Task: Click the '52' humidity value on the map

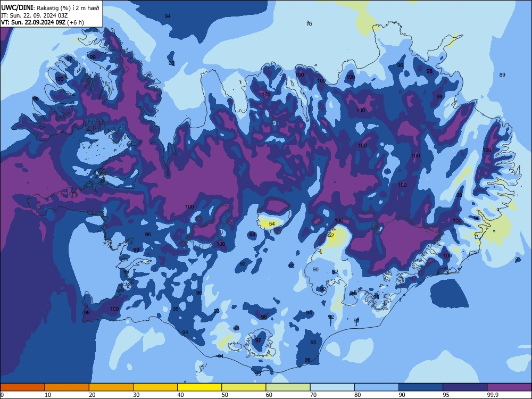Action: (x=331, y=235)
